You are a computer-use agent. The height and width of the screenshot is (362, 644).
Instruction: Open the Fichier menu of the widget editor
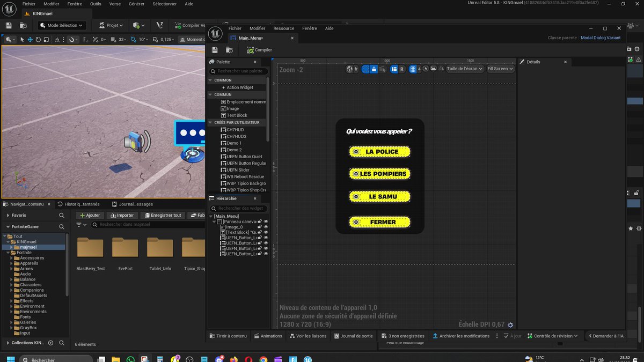tap(235, 28)
